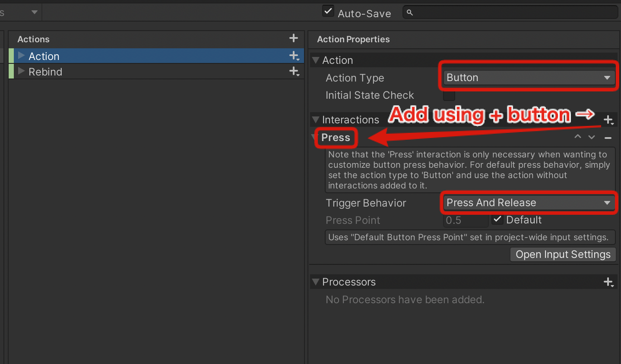Add a binding via plus icon on Action row
Screen dimensions: 621x364
[x=294, y=56]
